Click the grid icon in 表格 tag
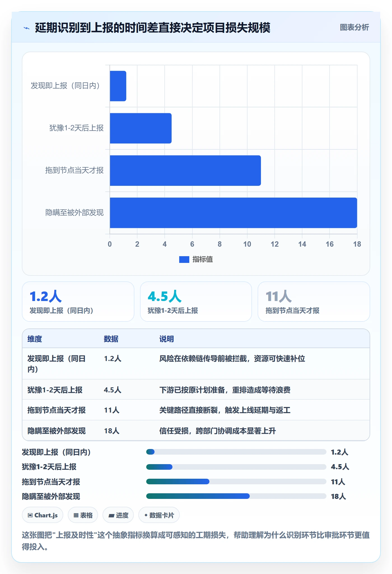The image size is (392, 574). tap(76, 515)
